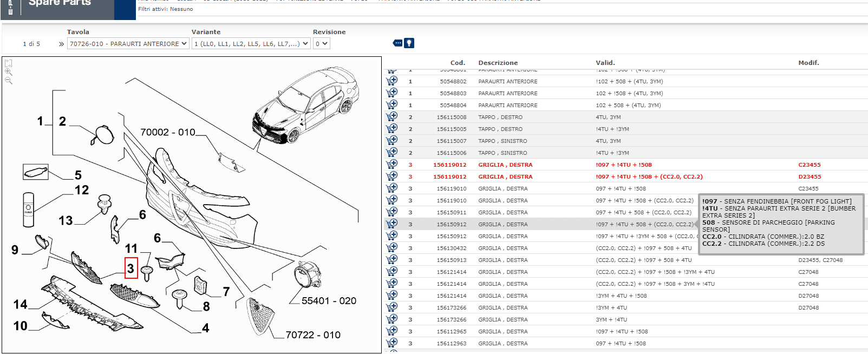Screen dimensions: 868x354
Task: Open linked table 70002 - 010
Action: tap(168, 132)
